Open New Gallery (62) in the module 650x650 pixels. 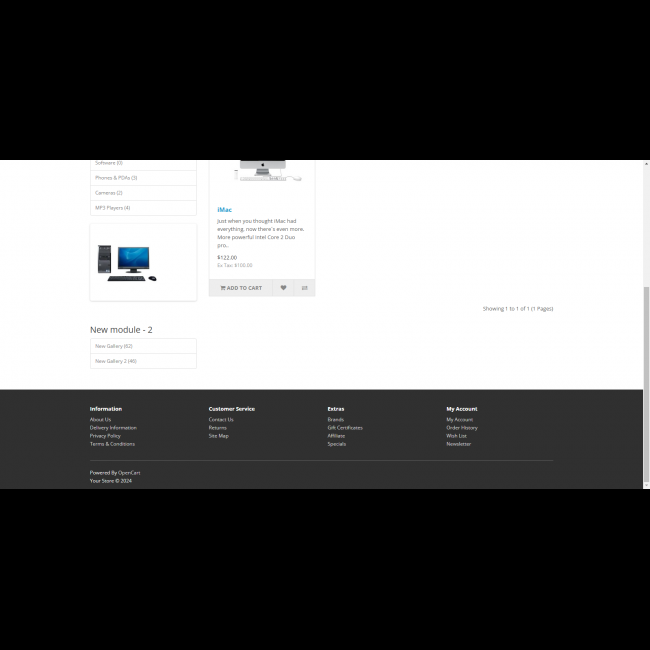[x=114, y=346]
